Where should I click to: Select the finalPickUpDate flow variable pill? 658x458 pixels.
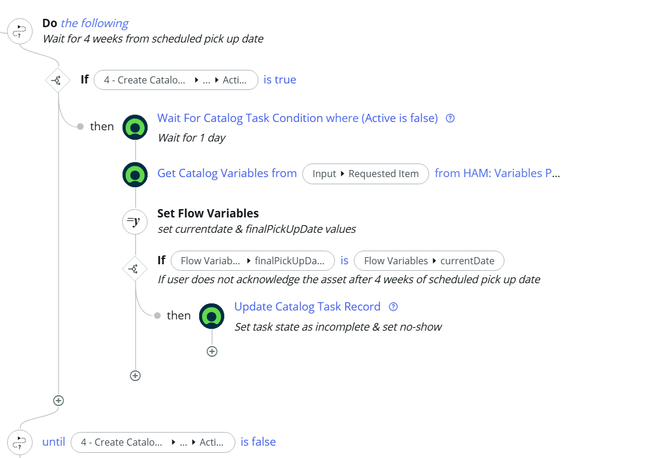pos(252,261)
